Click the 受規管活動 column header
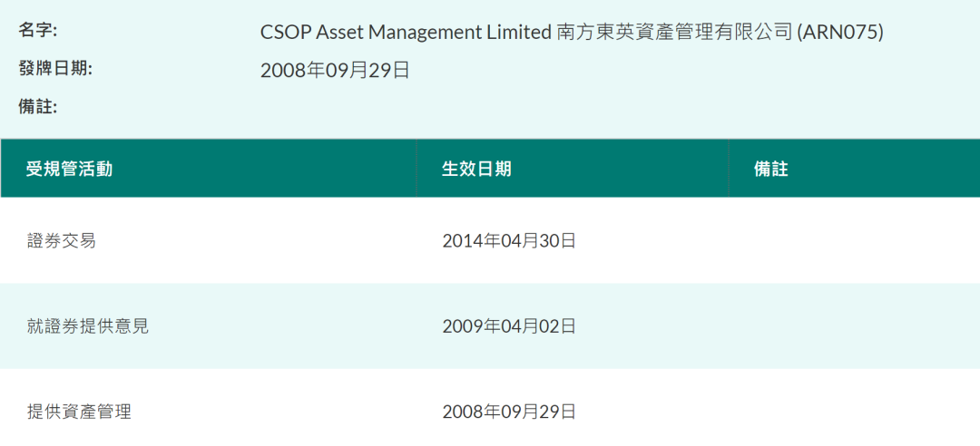This screenshot has width=980, height=446. [x=69, y=169]
